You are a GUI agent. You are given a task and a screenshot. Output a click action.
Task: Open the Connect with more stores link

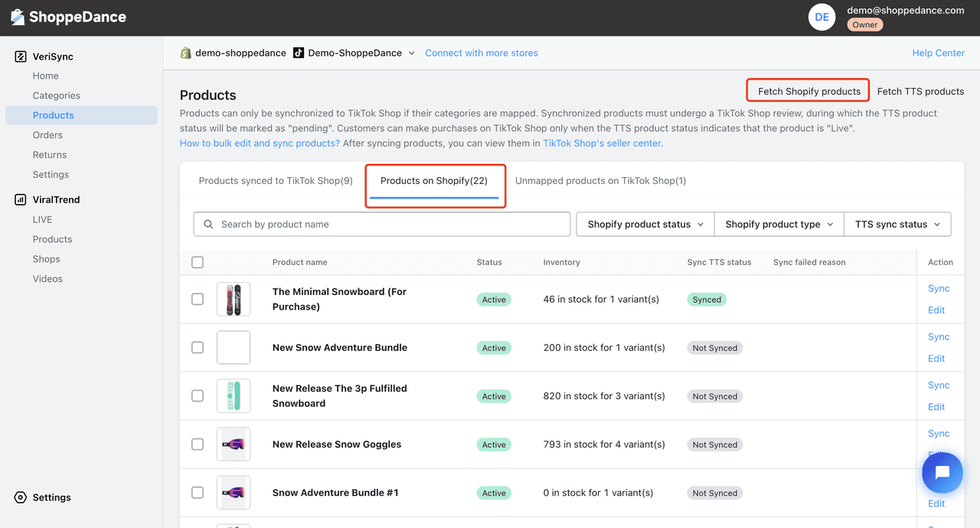[x=482, y=53]
